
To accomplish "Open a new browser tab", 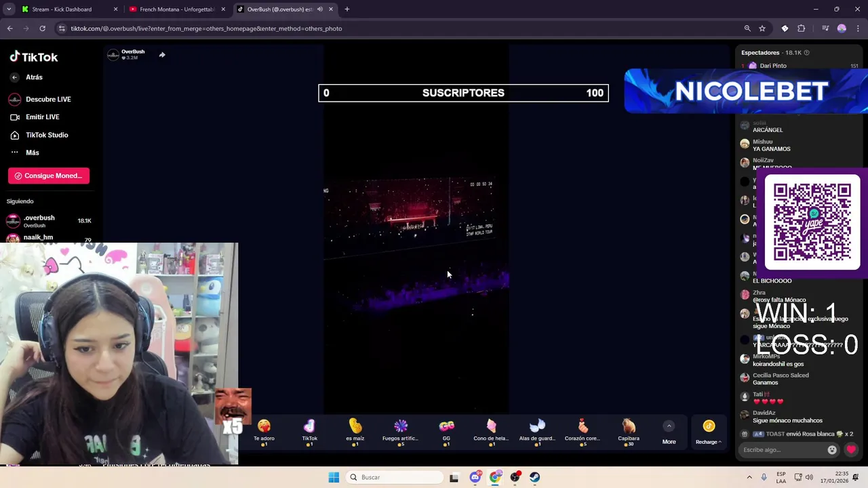I will [x=347, y=9].
